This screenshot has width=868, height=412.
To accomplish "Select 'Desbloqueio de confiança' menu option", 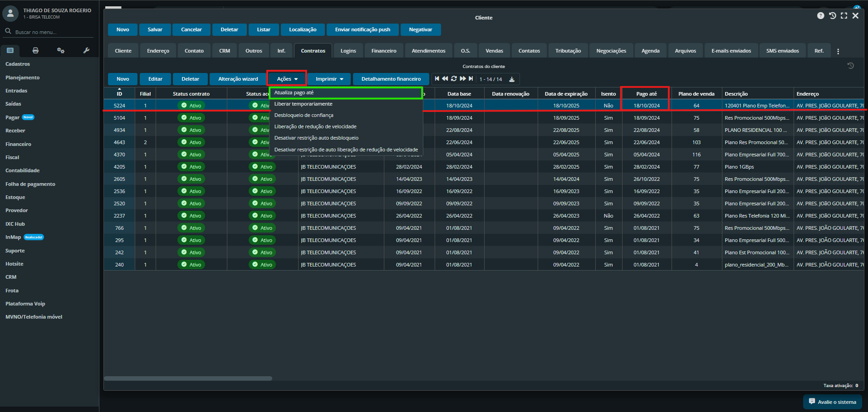I will (304, 115).
